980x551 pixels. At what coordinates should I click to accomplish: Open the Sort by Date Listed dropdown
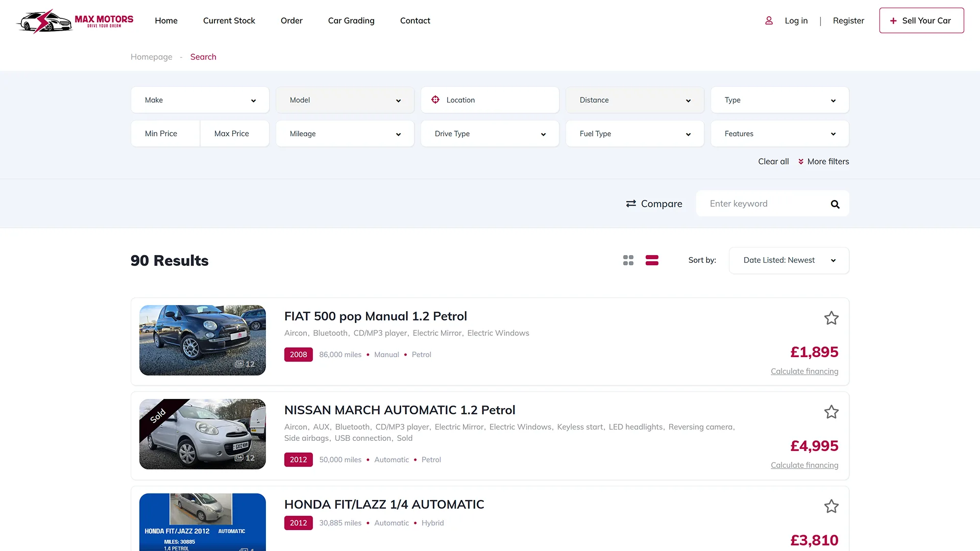789,260
